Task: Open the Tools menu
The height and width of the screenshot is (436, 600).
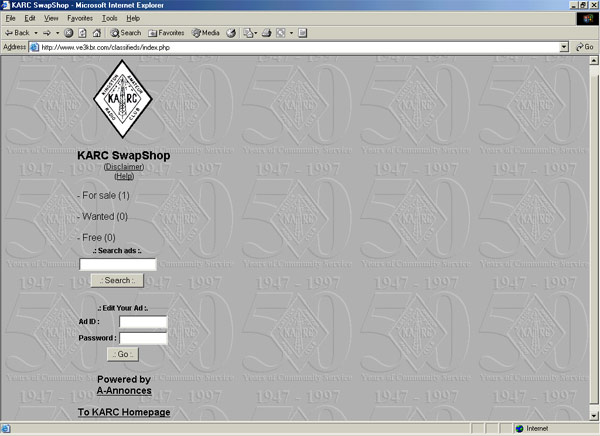Action: pos(109,18)
